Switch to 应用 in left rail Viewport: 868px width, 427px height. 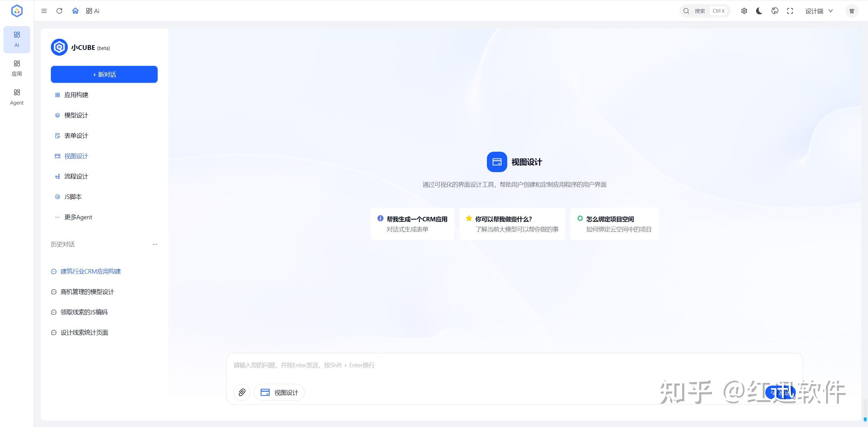(x=17, y=68)
